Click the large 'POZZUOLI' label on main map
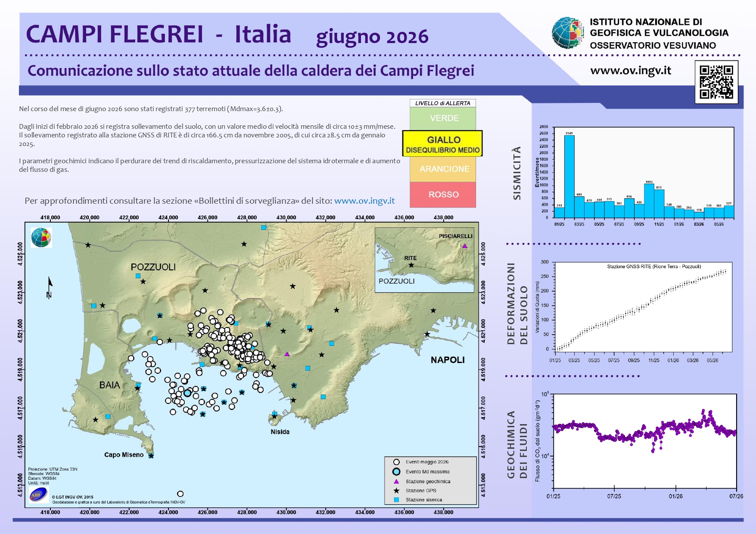The width and height of the screenshot is (756, 534). 153,267
